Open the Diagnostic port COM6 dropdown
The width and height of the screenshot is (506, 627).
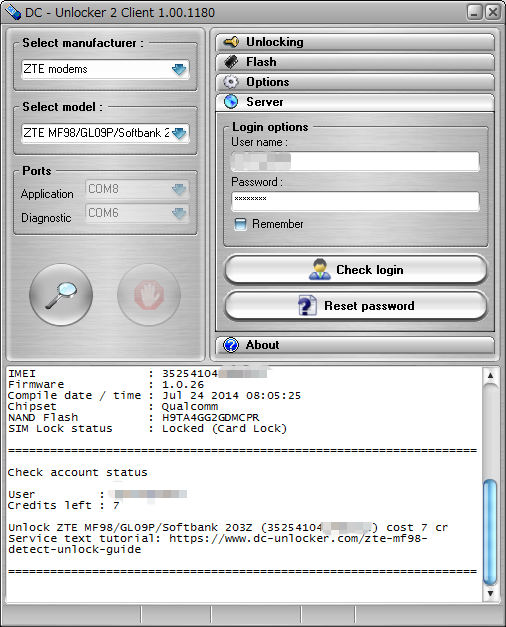click(137, 213)
